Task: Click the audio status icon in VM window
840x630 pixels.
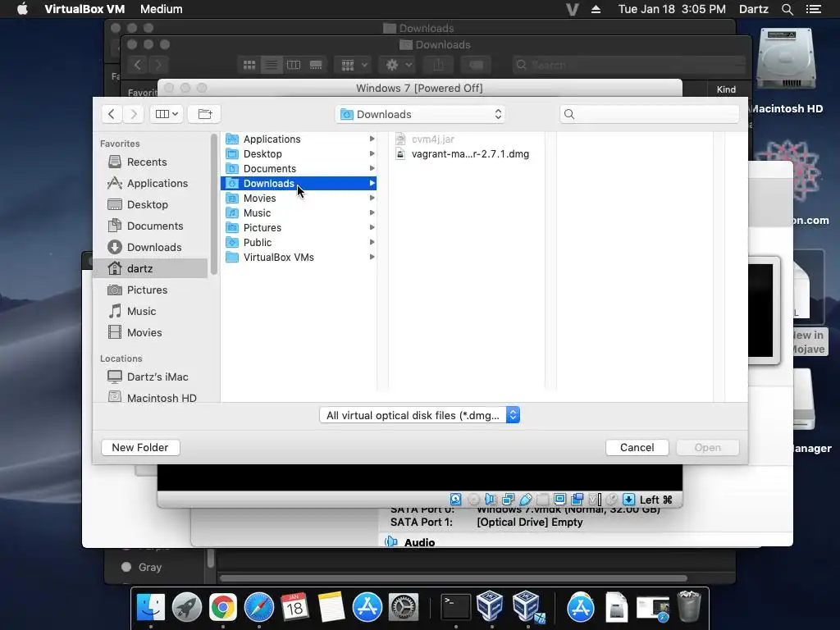Action: tap(491, 500)
